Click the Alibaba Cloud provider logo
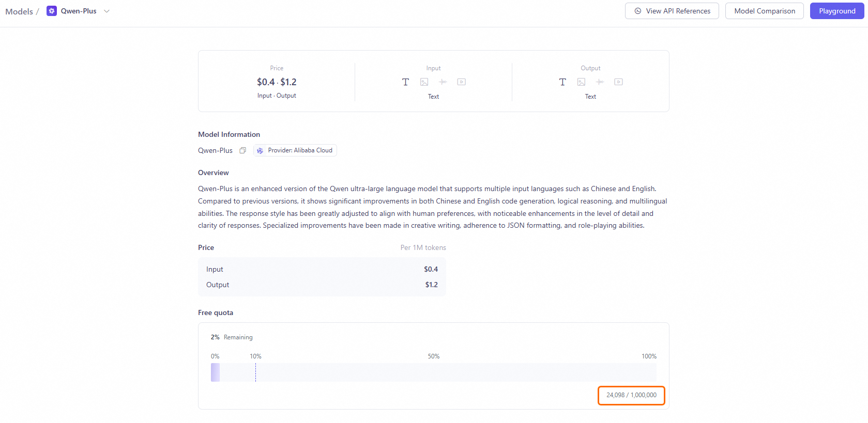Viewport: 868px width, 423px height. pos(260,151)
